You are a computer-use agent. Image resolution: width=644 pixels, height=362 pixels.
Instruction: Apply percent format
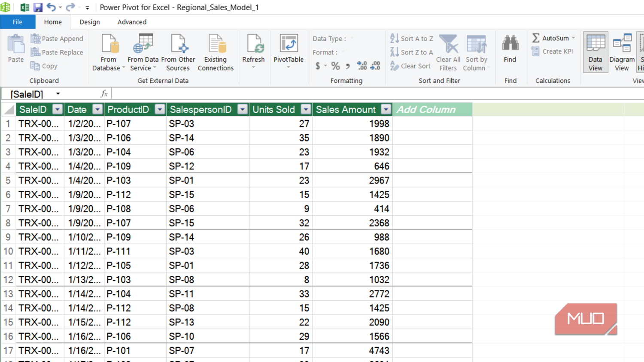(336, 66)
